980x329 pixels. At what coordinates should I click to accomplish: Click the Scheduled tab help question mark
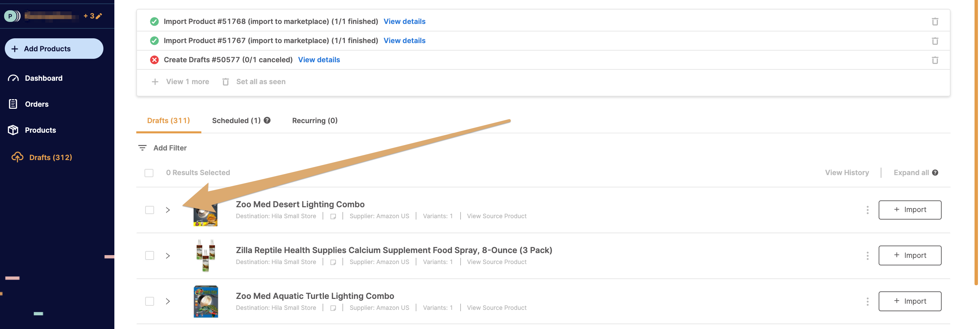pos(267,120)
